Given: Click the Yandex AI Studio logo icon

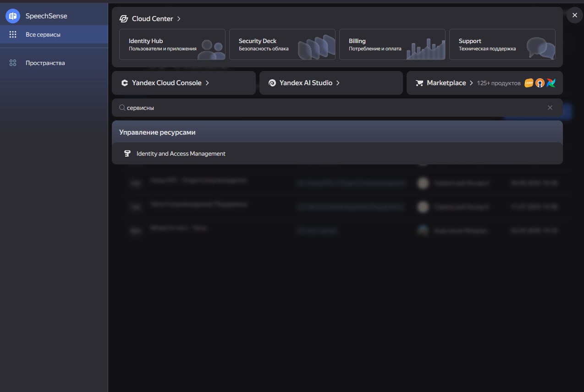Looking at the screenshot, I should (272, 83).
